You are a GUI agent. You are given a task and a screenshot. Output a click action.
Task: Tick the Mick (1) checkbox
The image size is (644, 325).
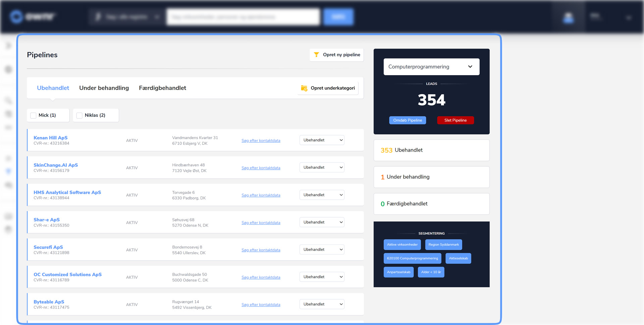[x=33, y=115]
